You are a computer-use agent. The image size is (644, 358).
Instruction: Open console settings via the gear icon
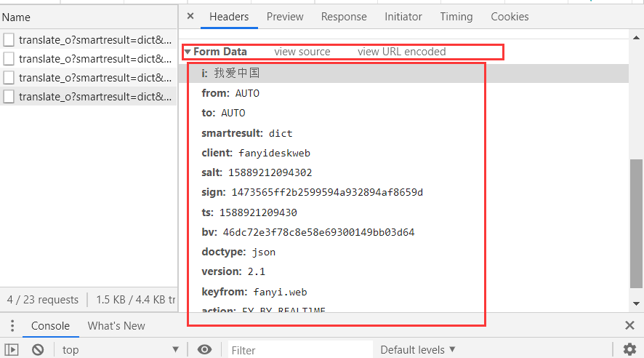tap(629, 350)
